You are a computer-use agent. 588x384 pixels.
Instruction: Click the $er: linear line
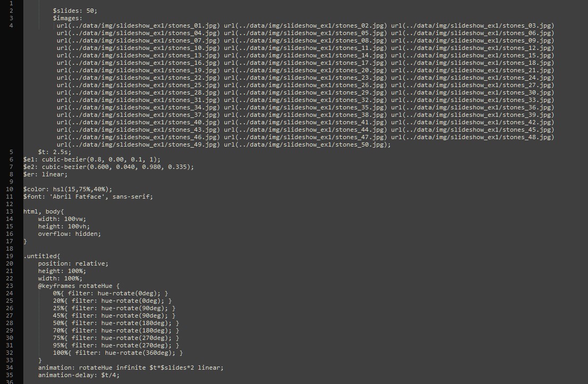(x=46, y=174)
